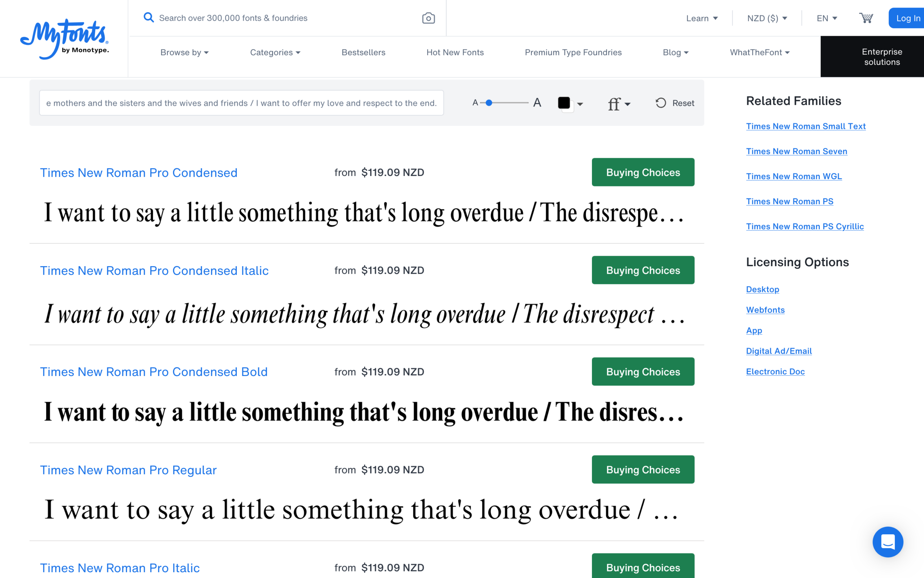Open the chat support bubble
This screenshot has height=578, width=924.
point(888,542)
